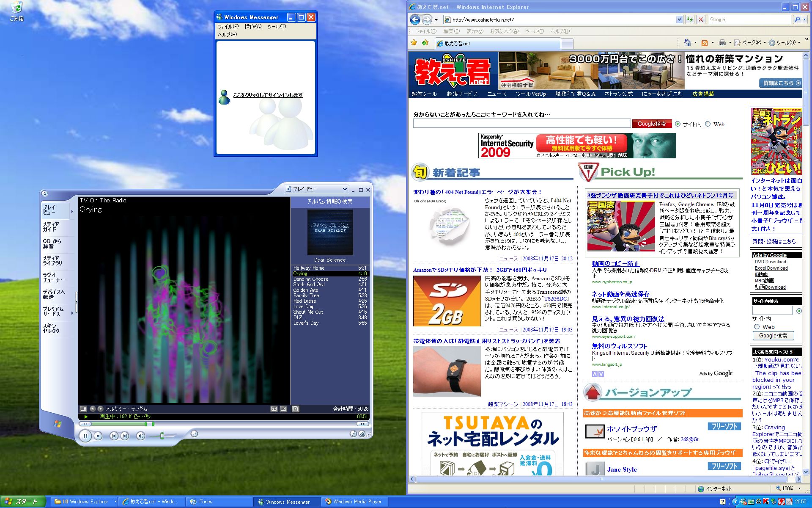Open the Favorites Center star icon

click(x=414, y=43)
